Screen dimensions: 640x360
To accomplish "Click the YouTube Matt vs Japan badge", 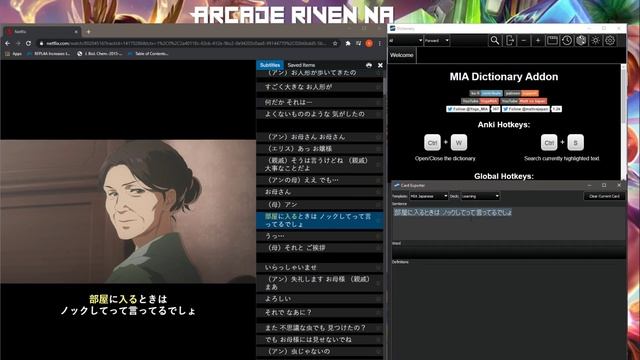I will (x=524, y=101).
